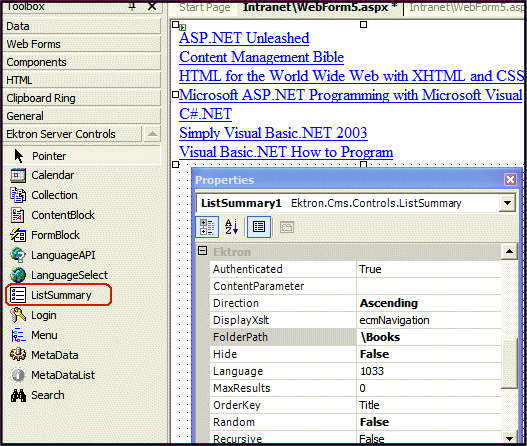
Task: Edit the FolderPath value \Books
Action: tap(429, 337)
